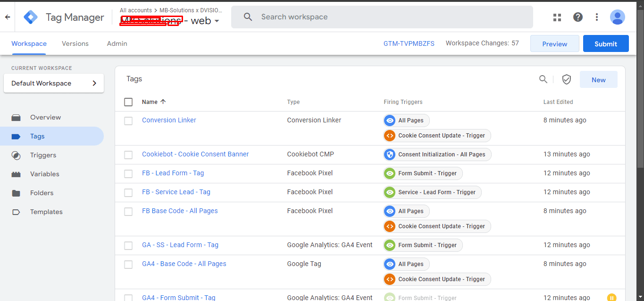The width and height of the screenshot is (644, 301).
Task: Click the Search workspace input field
Action: click(382, 17)
